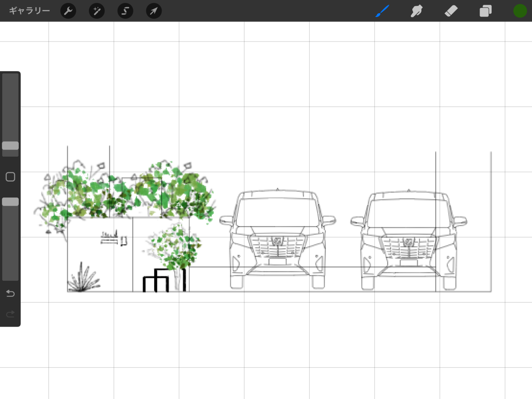
Task: Undo the last stroke
Action: [10, 293]
